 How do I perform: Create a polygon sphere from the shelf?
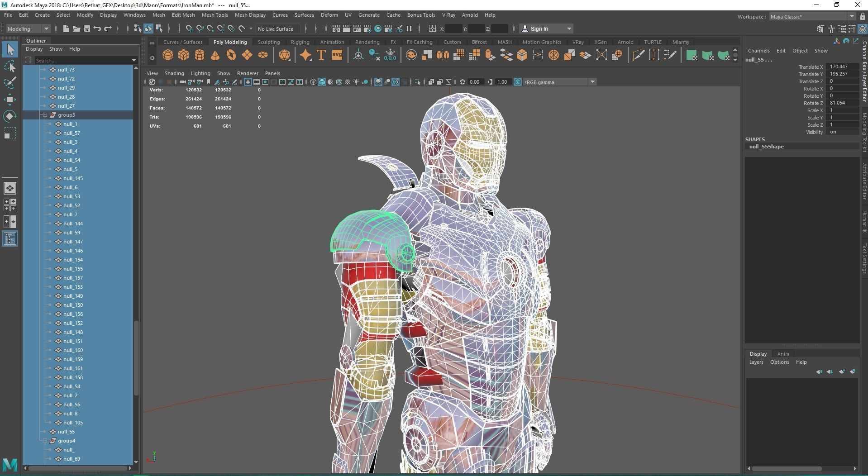pos(168,55)
